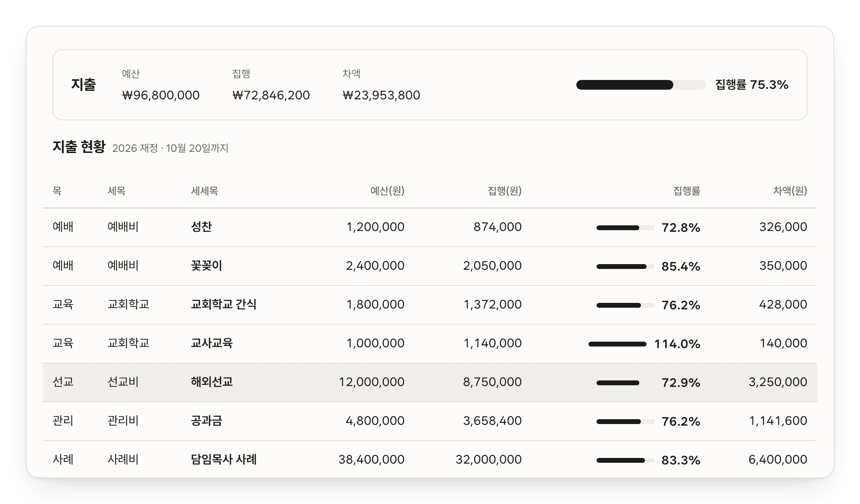Screen dimensions: 860x504
Task: Click the 140,000 balance cell
Action: [x=783, y=343]
